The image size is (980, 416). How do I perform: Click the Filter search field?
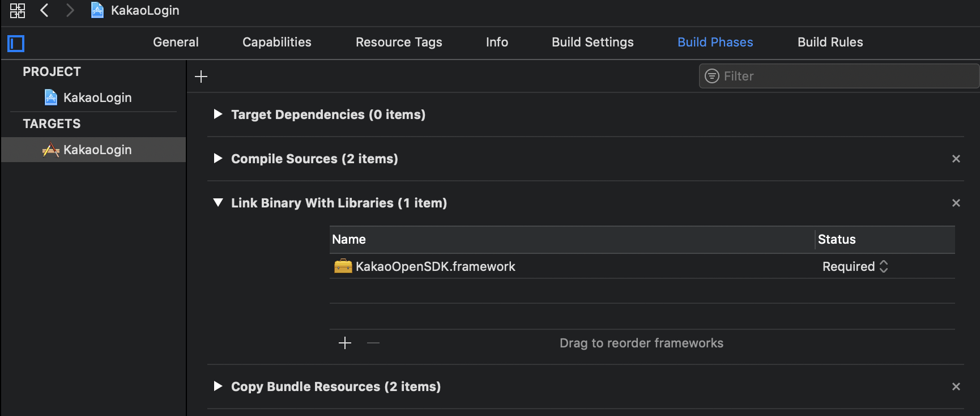click(840, 76)
